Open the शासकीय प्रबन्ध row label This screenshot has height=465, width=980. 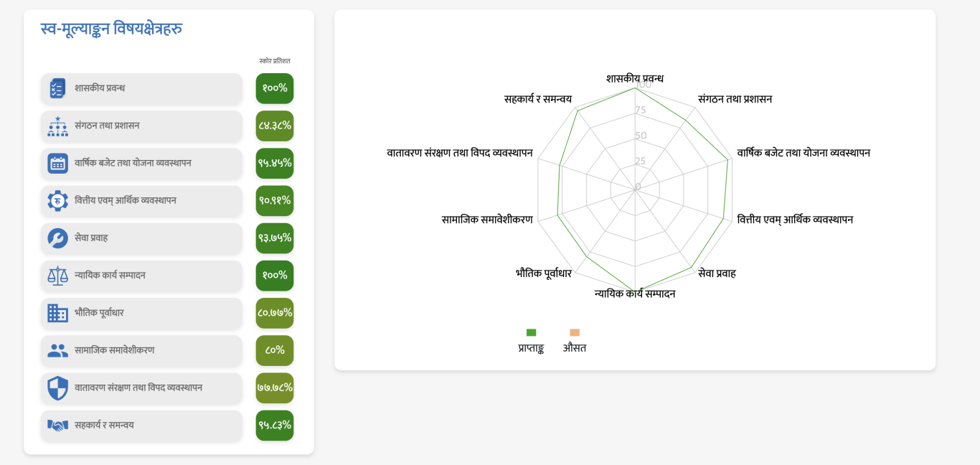(100, 88)
